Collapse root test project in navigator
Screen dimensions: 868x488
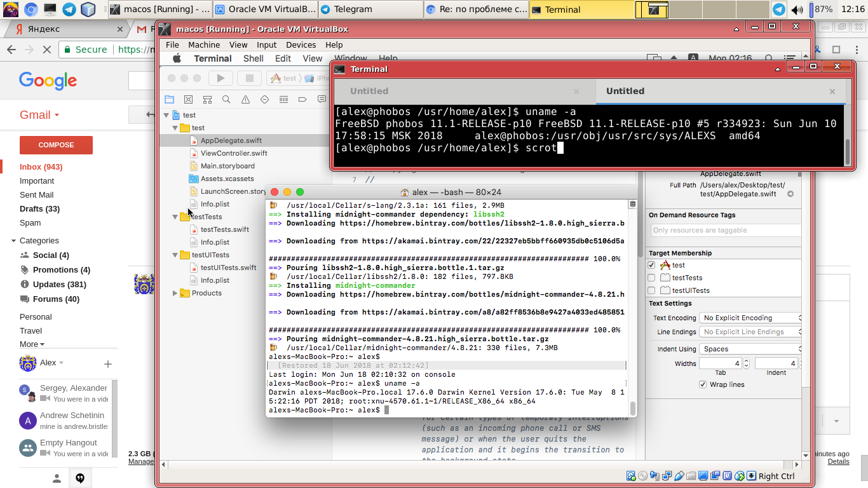pos(166,115)
